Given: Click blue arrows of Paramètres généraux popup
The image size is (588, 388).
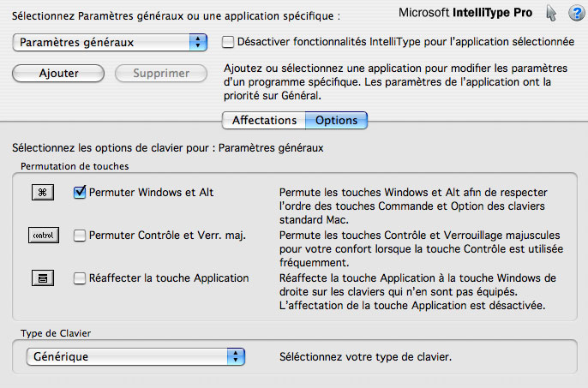Looking at the screenshot, I should (x=198, y=42).
